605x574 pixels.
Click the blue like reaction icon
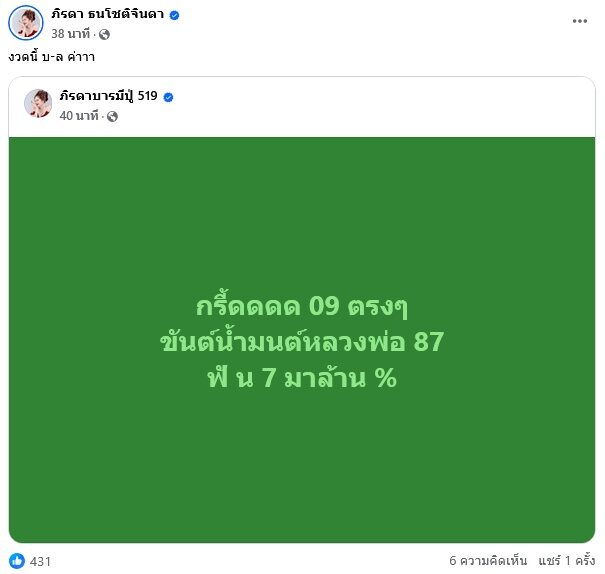point(17,560)
